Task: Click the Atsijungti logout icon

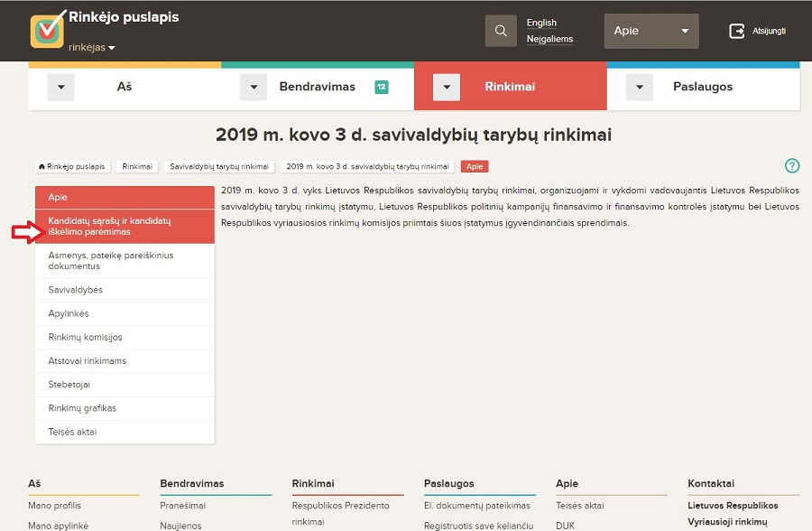Action: [736, 31]
